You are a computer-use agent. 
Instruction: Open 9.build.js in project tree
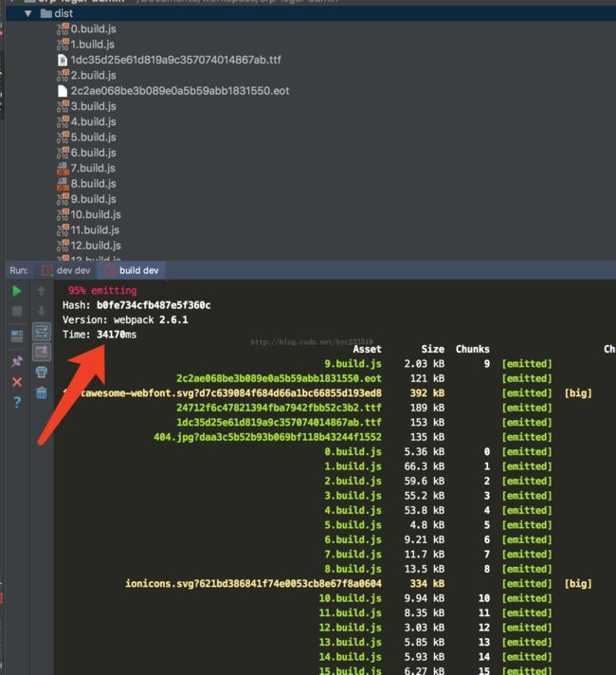pyautogui.click(x=93, y=199)
